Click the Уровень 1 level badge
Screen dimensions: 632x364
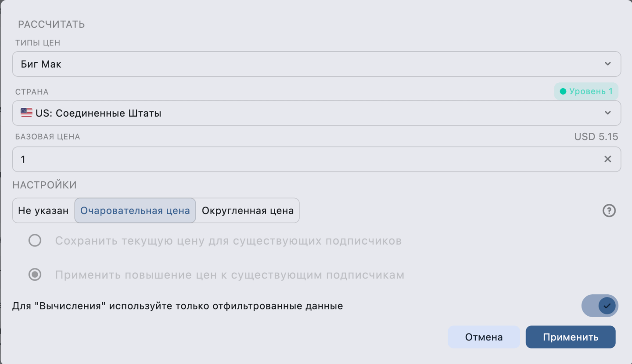point(586,91)
